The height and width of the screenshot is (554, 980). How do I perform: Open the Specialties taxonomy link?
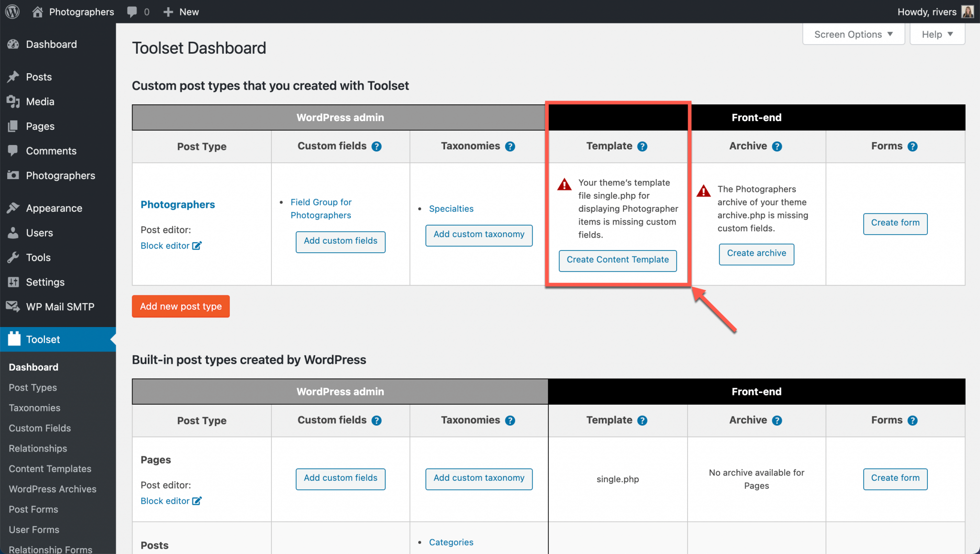point(451,209)
